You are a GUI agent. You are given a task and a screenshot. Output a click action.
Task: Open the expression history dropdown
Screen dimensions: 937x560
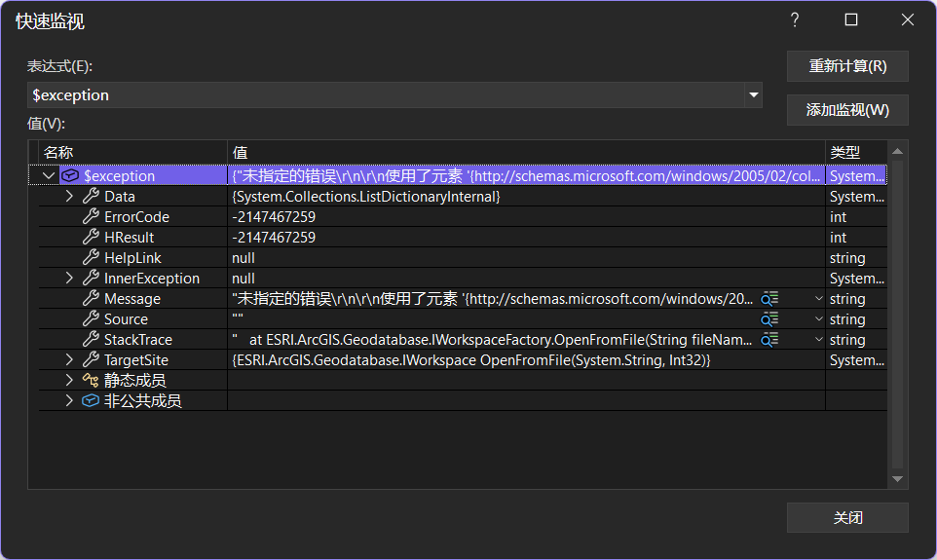(754, 95)
